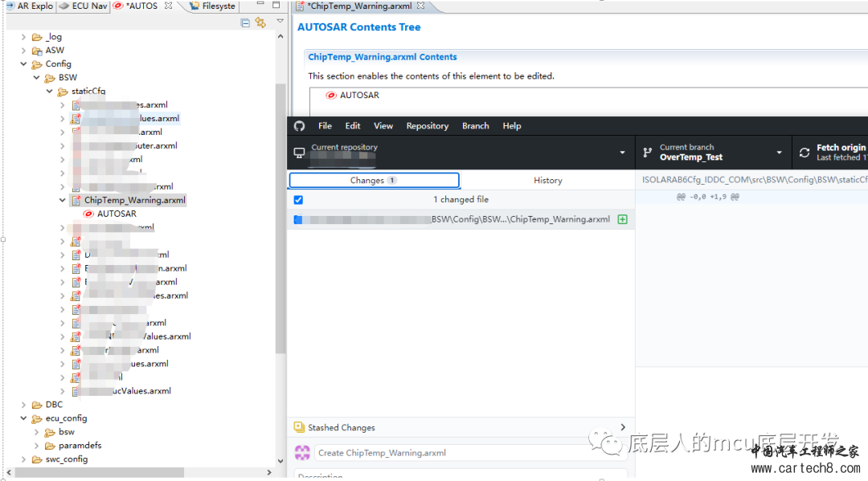Toggle checkbox for ChipTemp_Warning.arxml changed file
Screen dimensions: 868x481
298,219
